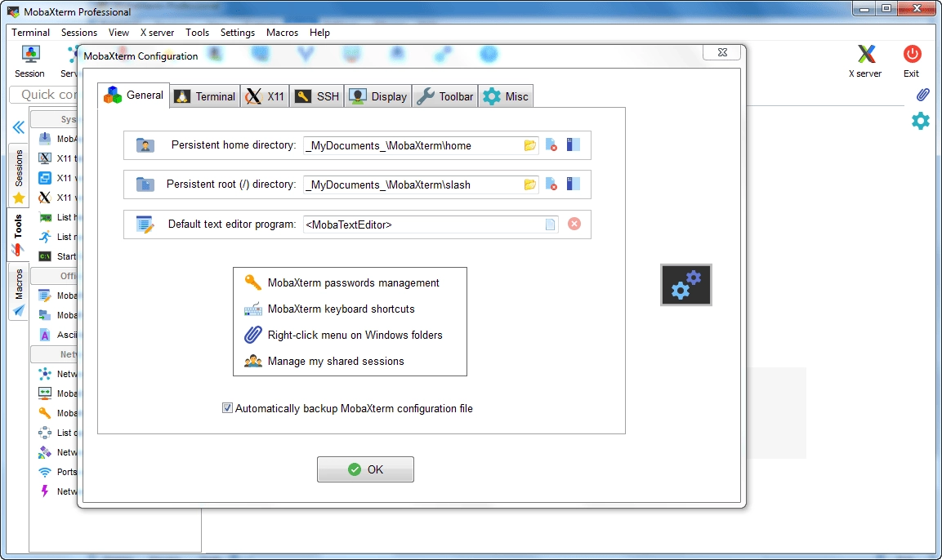
Task: Close the MobaXterm Configuration dialog
Action: point(722,52)
